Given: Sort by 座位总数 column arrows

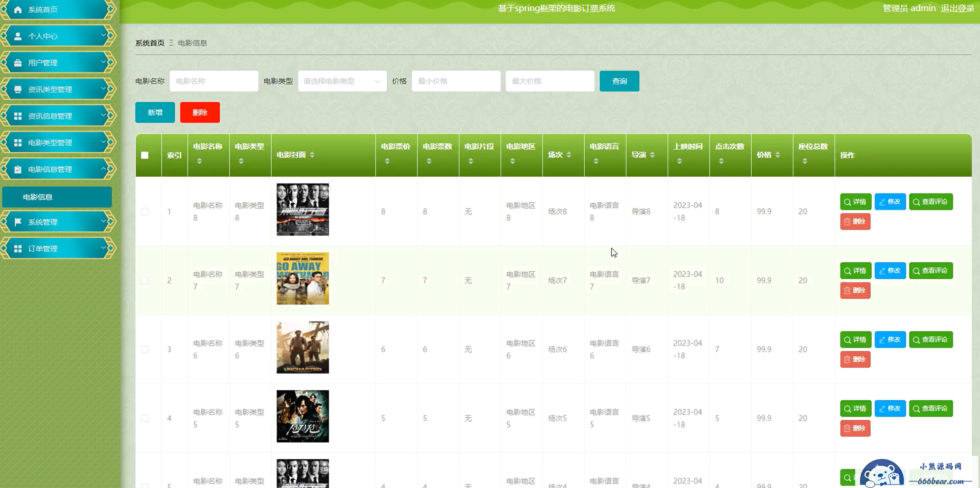Looking at the screenshot, I should tap(805, 162).
